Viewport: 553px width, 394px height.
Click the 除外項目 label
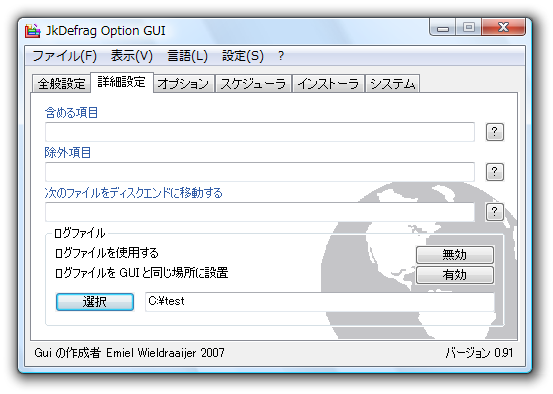(x=68, y=153)
